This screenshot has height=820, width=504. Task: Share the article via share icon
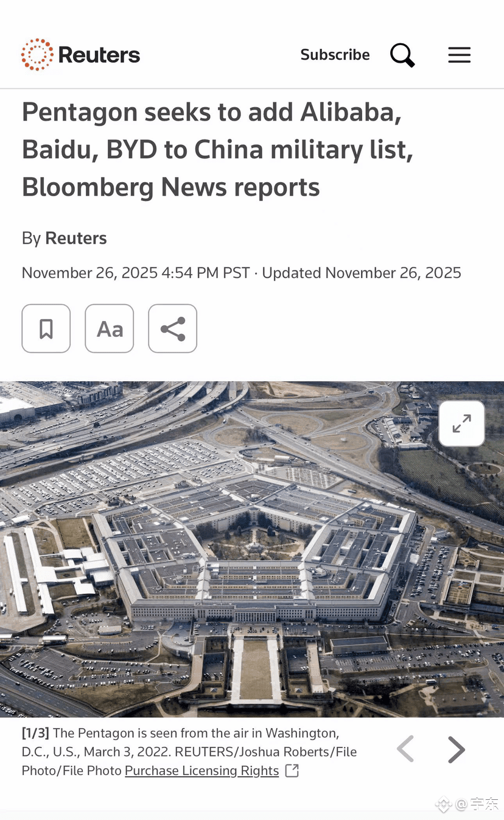[x=173, y=328]
